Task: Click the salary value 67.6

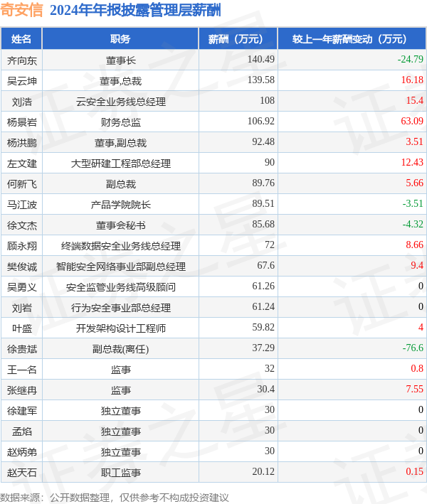Action: point(265,265)
